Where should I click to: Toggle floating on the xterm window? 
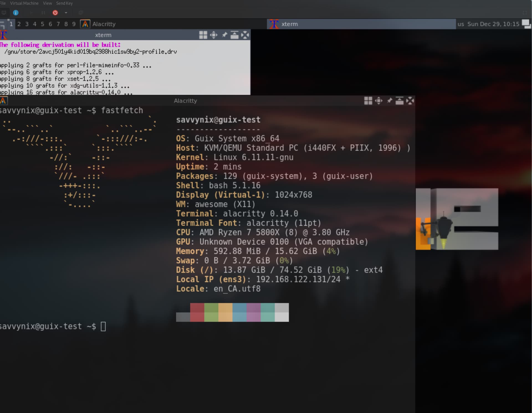[x=203, y=35]
